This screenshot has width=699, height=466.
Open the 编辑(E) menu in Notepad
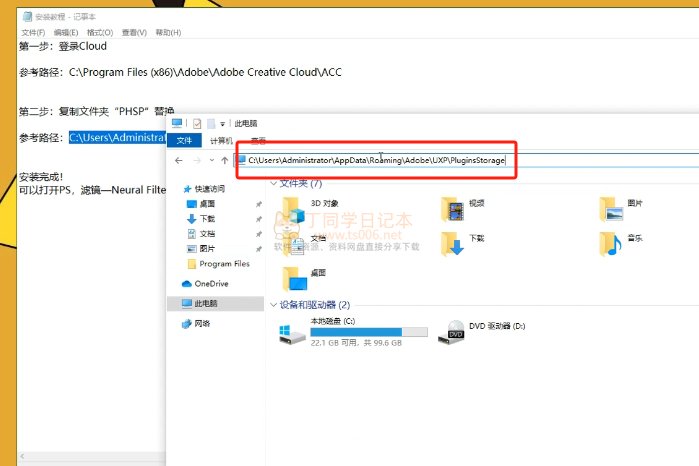click(x=66, y=33)
